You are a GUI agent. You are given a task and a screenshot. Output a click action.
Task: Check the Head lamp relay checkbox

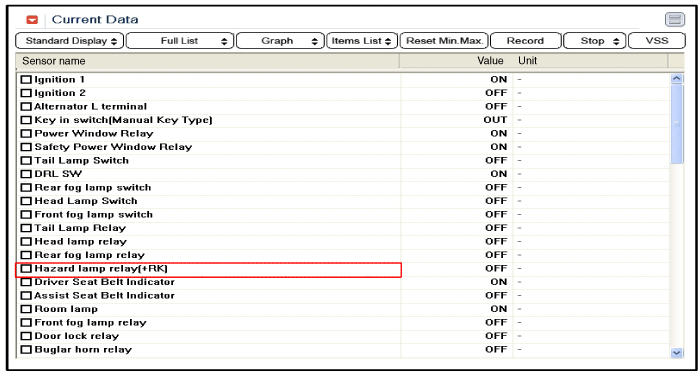click(26, 242)
